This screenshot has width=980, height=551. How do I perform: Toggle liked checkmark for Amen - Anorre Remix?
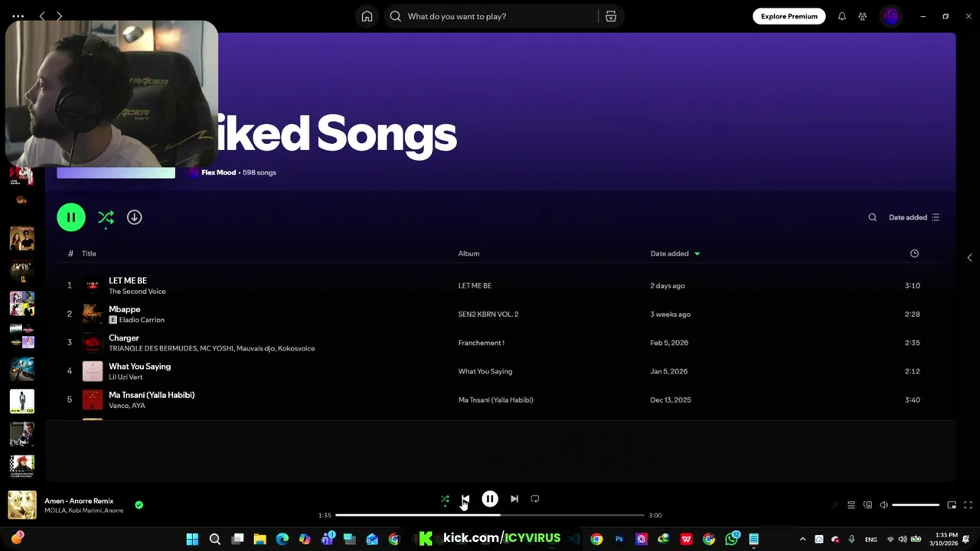139,505
